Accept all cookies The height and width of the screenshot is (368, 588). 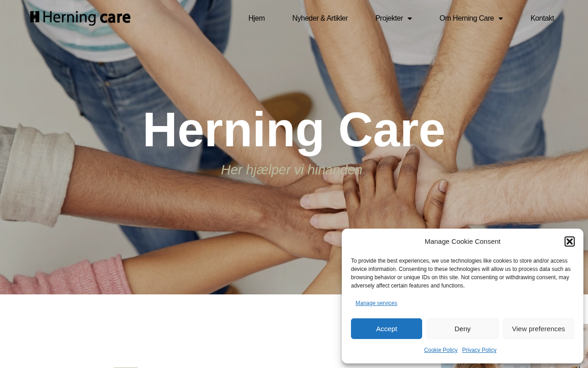(386, 328)
